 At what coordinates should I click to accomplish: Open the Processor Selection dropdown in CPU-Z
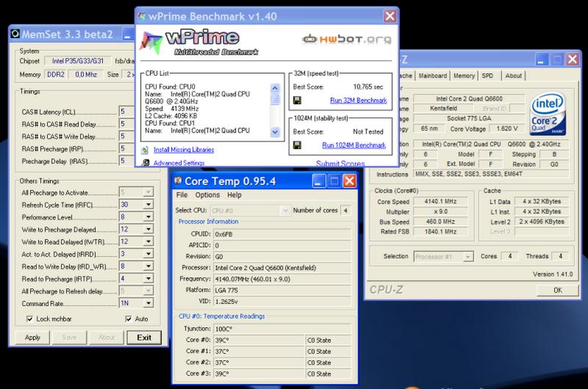(x=467, y=257)
